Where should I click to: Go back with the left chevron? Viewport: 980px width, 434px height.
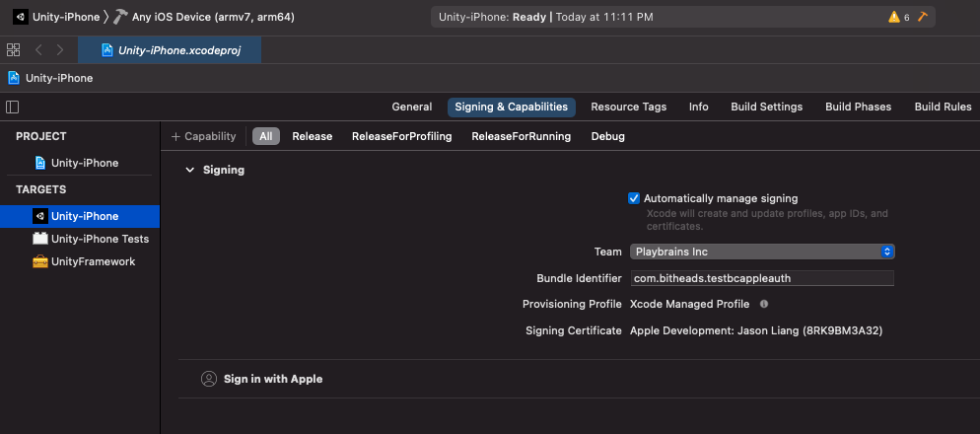(x=38, y=49)
